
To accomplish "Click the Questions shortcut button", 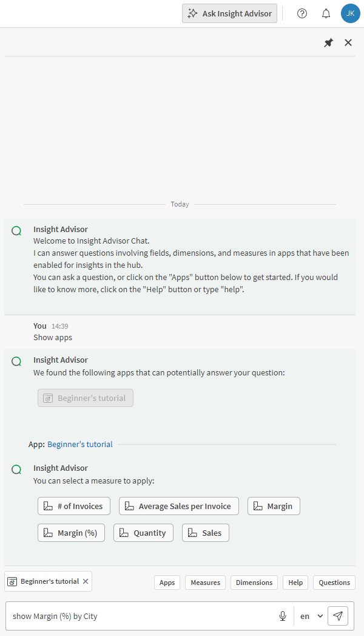I will point(334,583).
